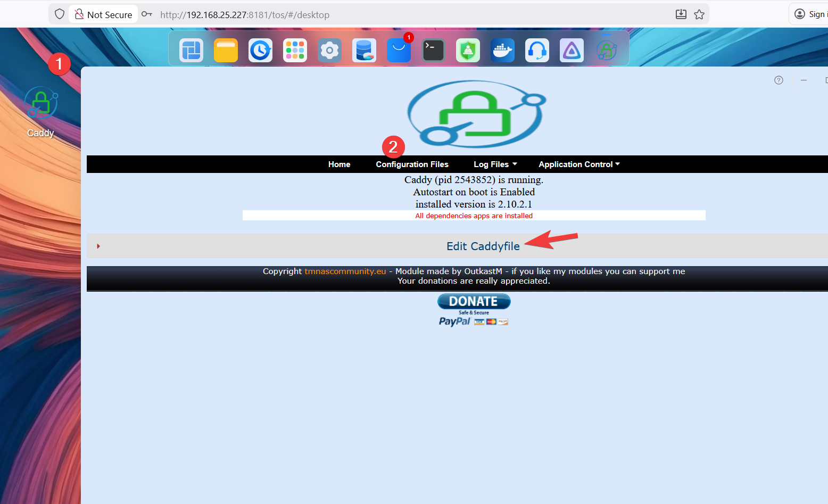Open the storage manager database icon
828x504 pixels.
click(364, 51)
